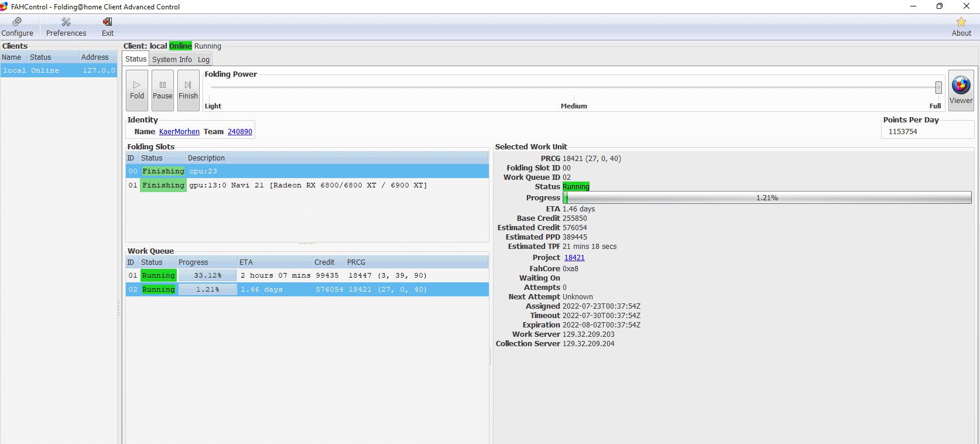Click the FAHControl title bar app icon

coord(4,6)
